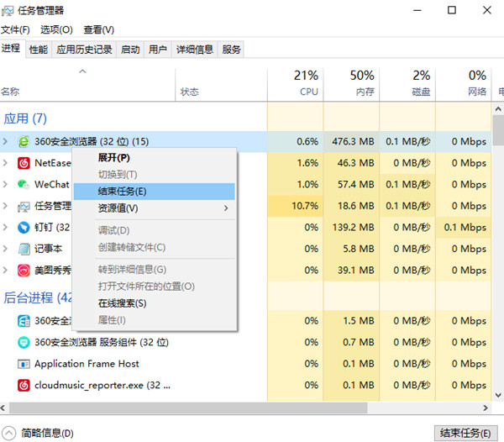Click the cloudmusic_reporter.exe icon
Viewport: 504px width, 442px height.
[x=24, y=385]
